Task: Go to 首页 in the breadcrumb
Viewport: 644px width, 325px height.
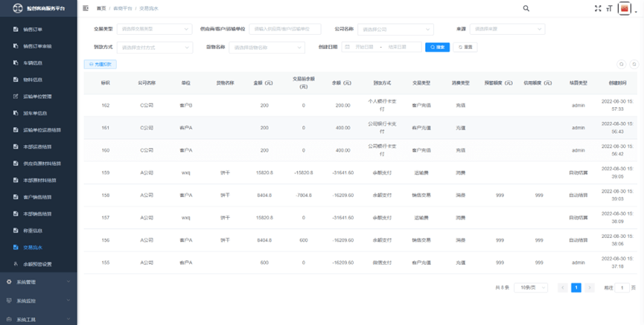Action: click(x=101, y=8)
